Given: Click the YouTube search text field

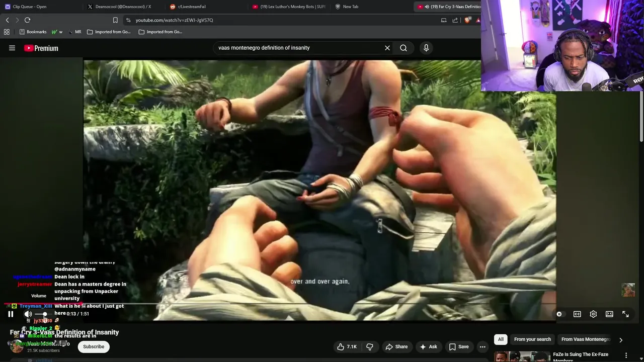Looking at the screenshot, I should pos(299,48).
